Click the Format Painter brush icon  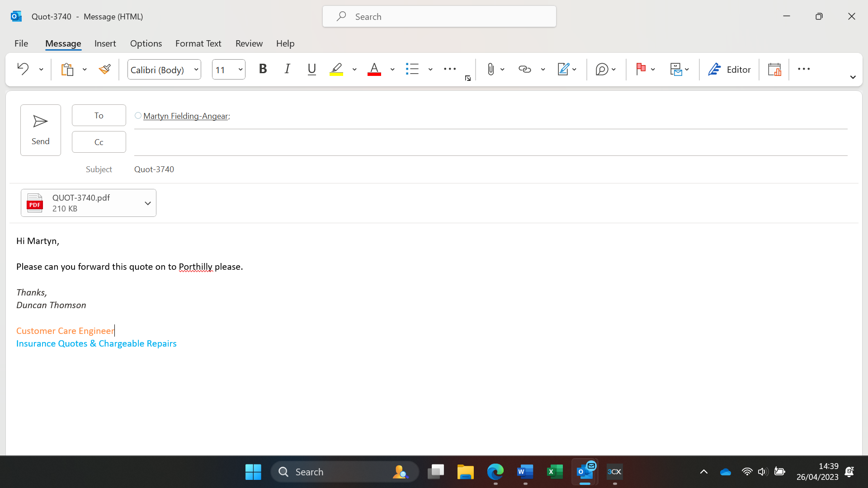tap(104, 69)
